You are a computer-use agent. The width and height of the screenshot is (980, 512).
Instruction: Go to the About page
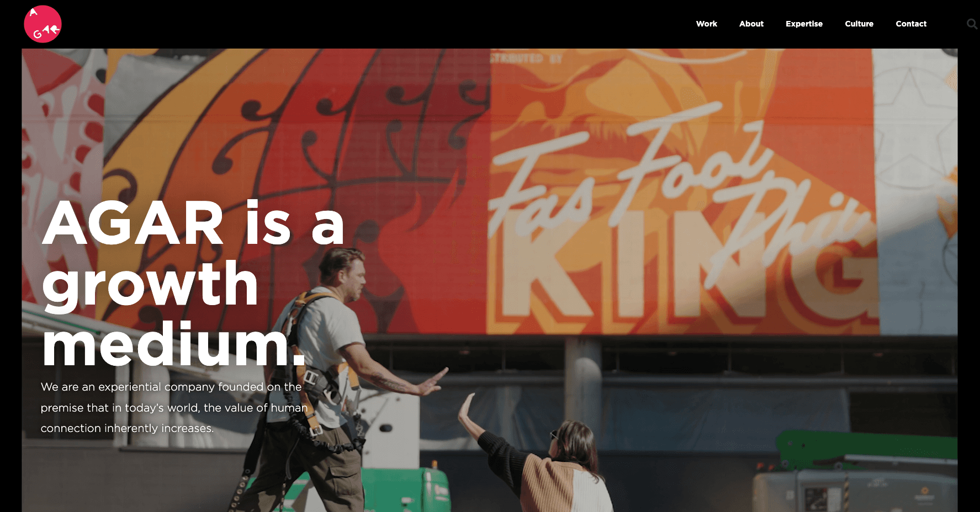click(751, 24)
